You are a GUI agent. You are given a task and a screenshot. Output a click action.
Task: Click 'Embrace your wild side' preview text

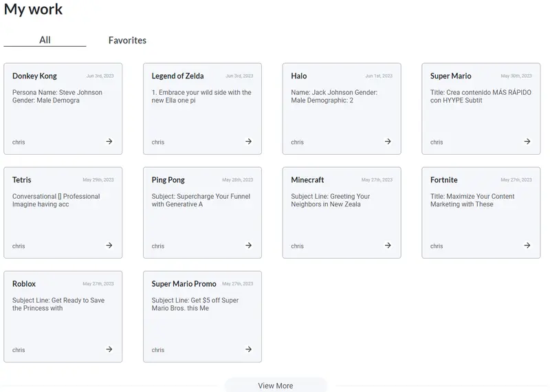coord(201,96)
